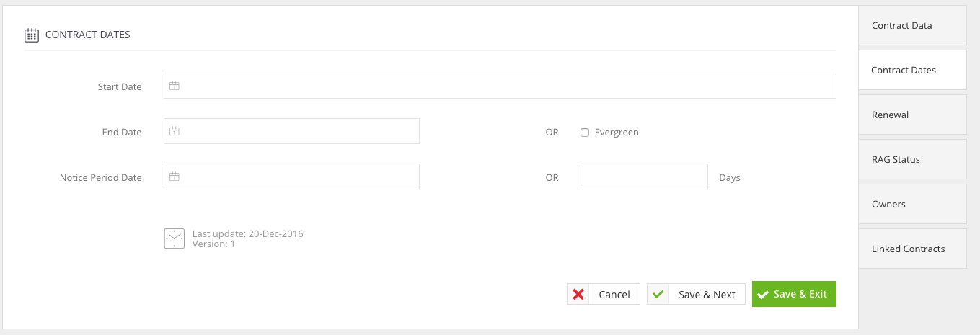Focus the Notice Period Date input field

(x=291, y=177)
